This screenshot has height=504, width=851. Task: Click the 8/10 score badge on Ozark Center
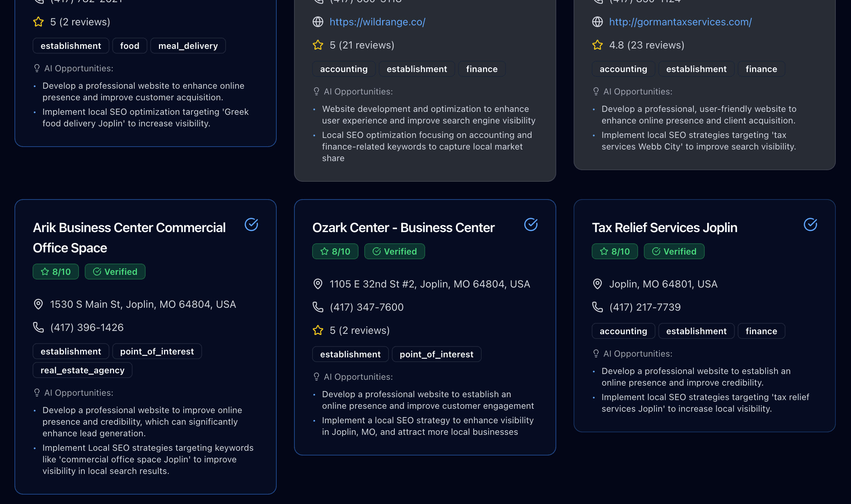tap(335, 251)
